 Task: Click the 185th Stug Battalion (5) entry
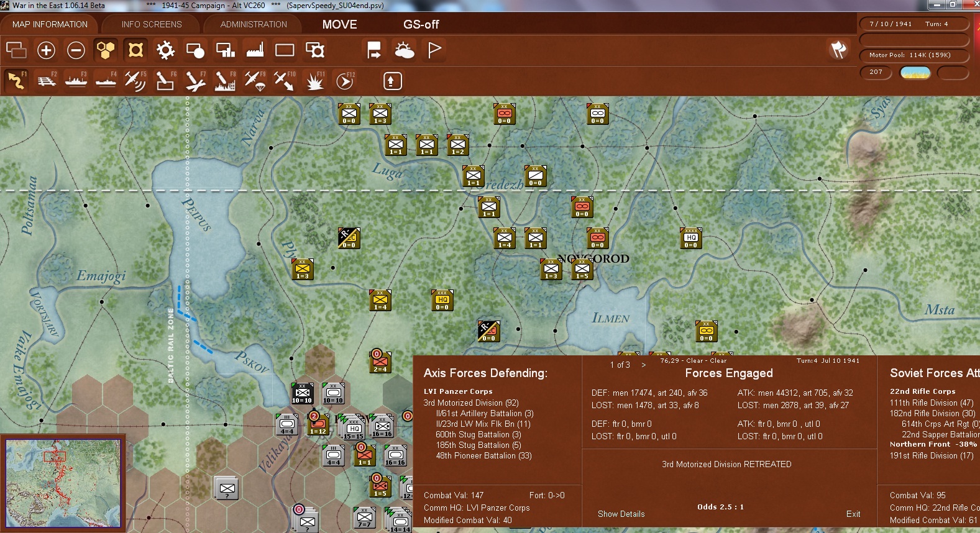pyautogui.click(x=479, y=445)
